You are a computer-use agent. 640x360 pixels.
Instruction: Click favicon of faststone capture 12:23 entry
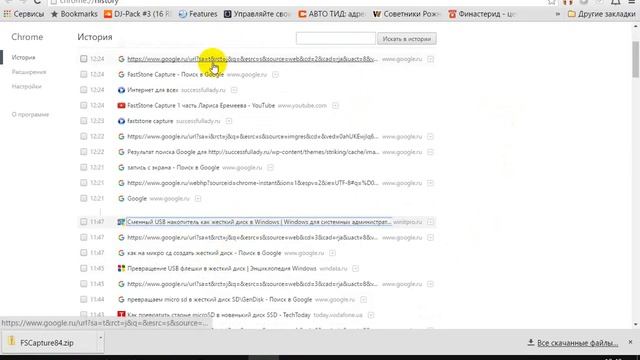click(121, 121)
